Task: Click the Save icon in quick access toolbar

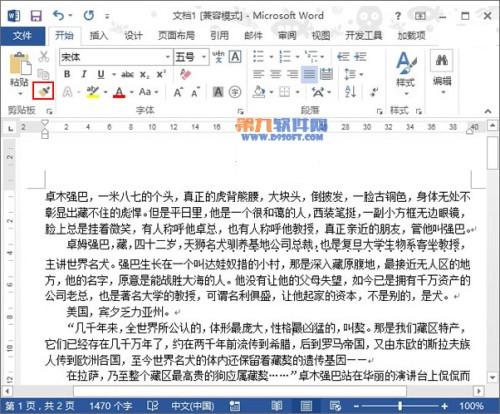Action: click(36, 16)
